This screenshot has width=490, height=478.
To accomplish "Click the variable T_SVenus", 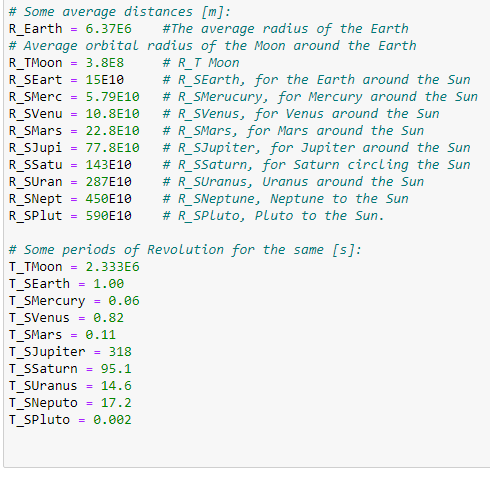I will (x=39, y=318).
